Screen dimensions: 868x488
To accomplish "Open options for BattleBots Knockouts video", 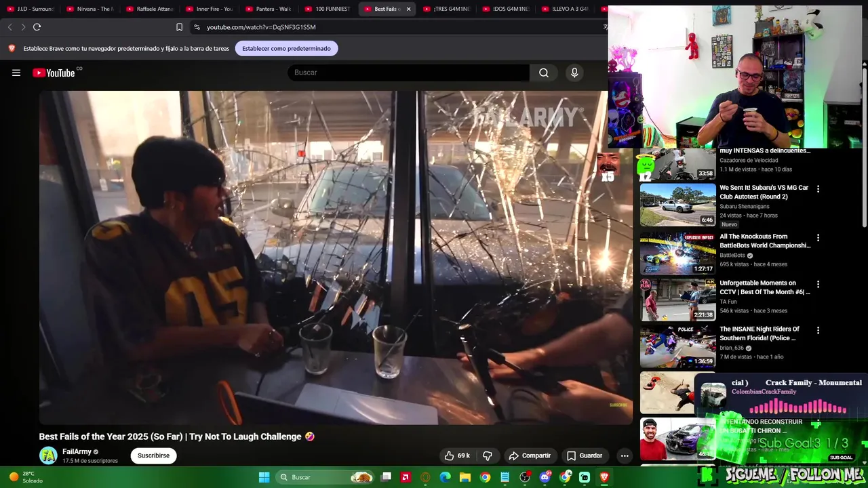I will click(818, 238).
